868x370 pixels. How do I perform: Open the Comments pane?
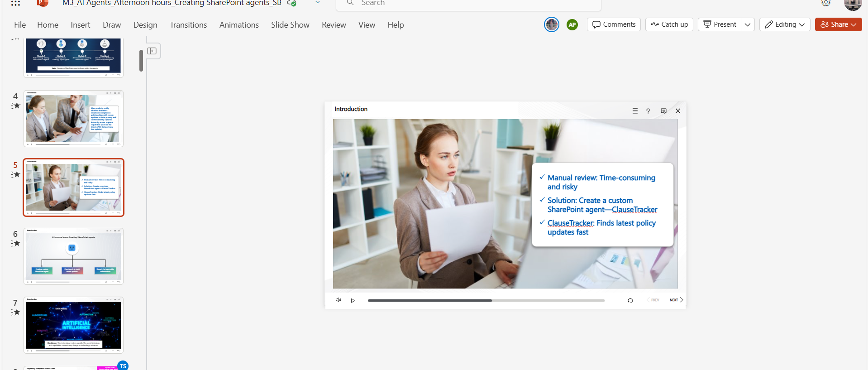(614, 24)
